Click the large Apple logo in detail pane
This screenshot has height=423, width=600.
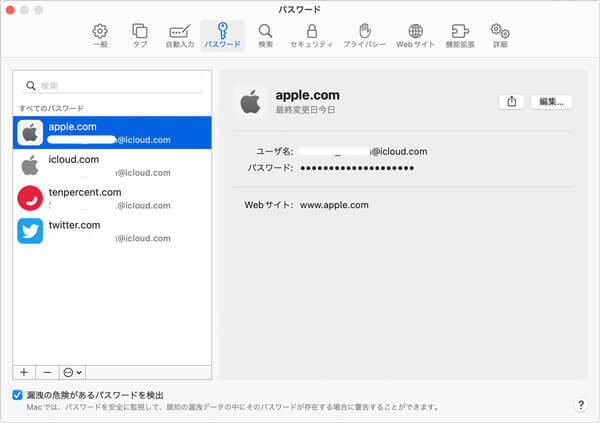click(x=251, y=101)
